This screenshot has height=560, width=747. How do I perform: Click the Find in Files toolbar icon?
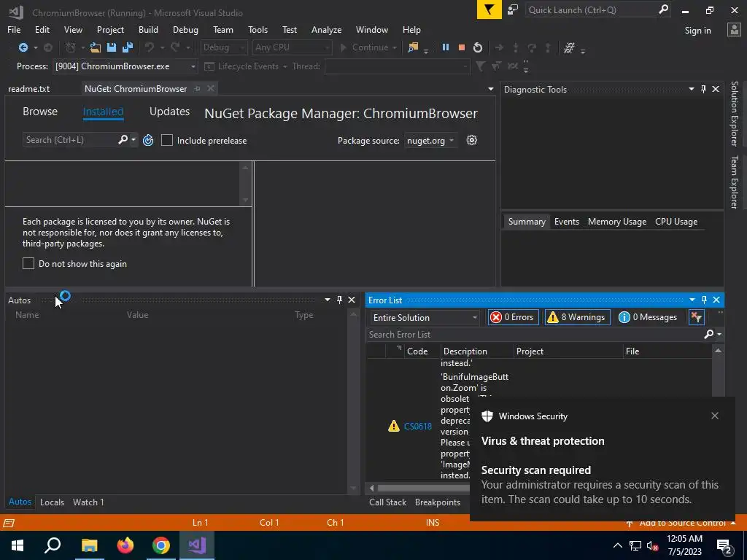(413, 47)
